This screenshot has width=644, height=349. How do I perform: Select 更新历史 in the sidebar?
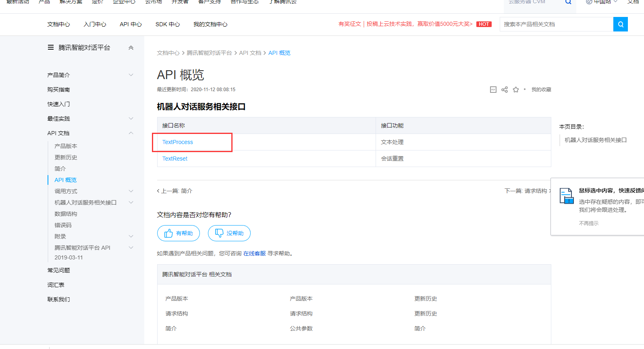pyautogui.click(x=66, y=157)
